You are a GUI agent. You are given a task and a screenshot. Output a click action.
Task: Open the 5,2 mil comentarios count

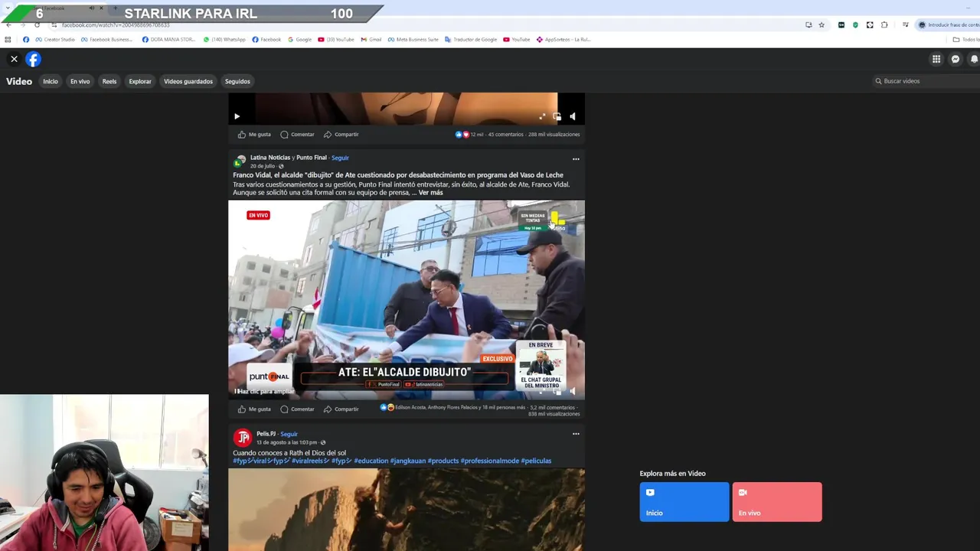(552, 408)
